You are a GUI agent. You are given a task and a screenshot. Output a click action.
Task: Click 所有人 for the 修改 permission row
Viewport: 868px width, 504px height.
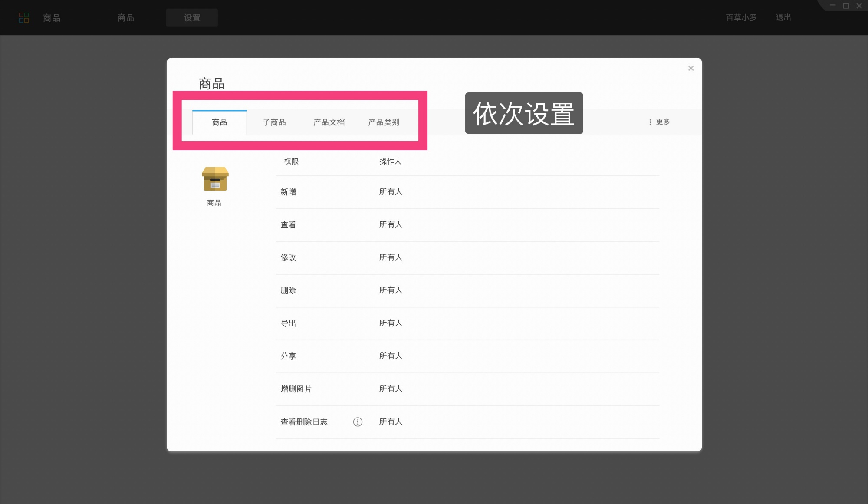click(x=391, y=257)
